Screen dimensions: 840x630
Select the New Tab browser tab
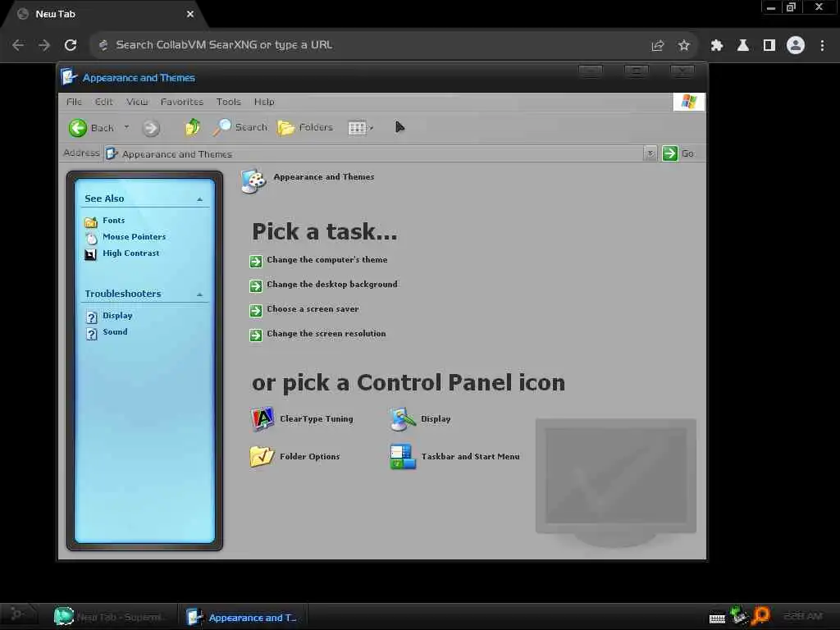[x=104, y=14]
